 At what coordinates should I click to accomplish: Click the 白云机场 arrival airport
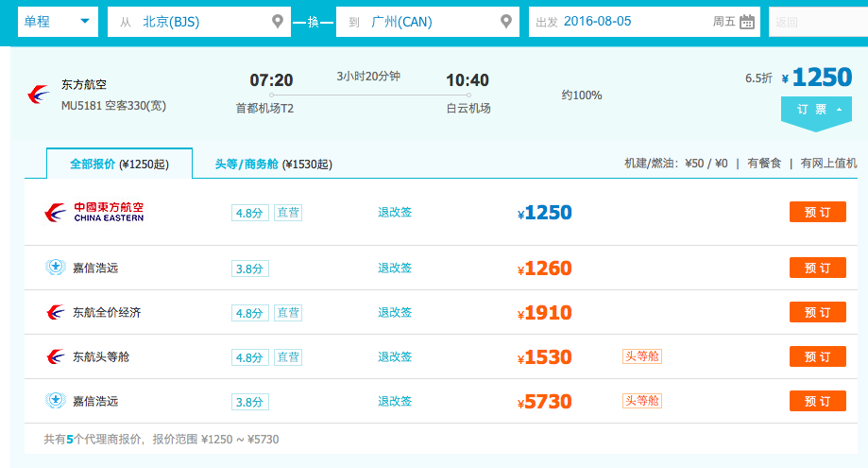468,109
